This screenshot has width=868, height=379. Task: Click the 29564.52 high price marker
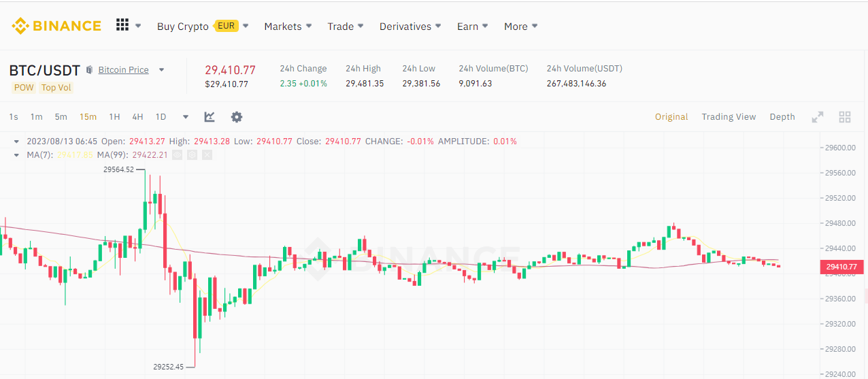pos(118,170)
